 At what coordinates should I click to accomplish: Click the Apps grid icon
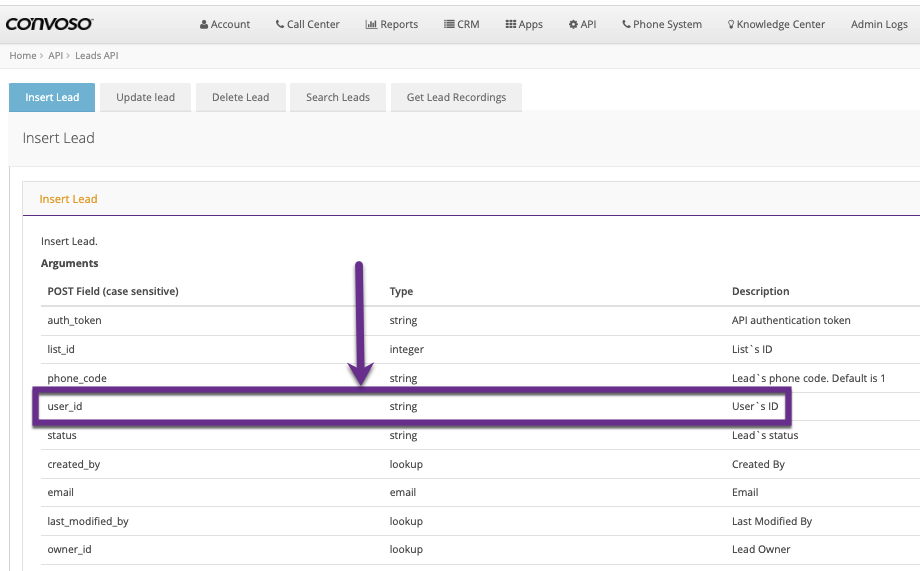pos(511,24)
